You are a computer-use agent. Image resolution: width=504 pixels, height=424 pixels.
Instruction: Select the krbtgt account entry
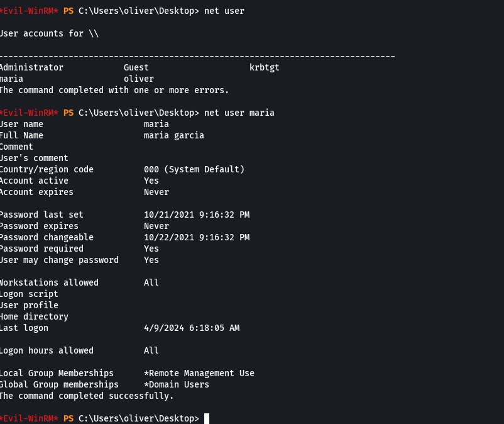point(264,67)
